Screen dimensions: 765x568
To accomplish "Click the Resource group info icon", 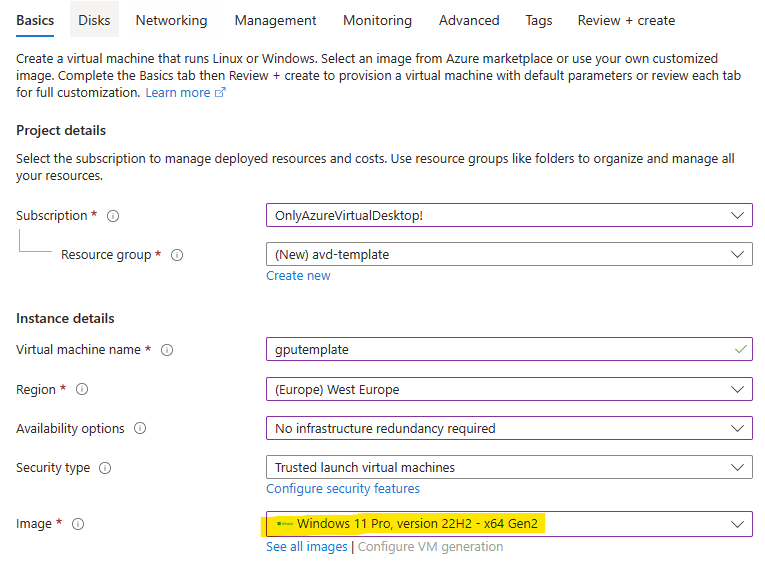I will click(177, 255).
